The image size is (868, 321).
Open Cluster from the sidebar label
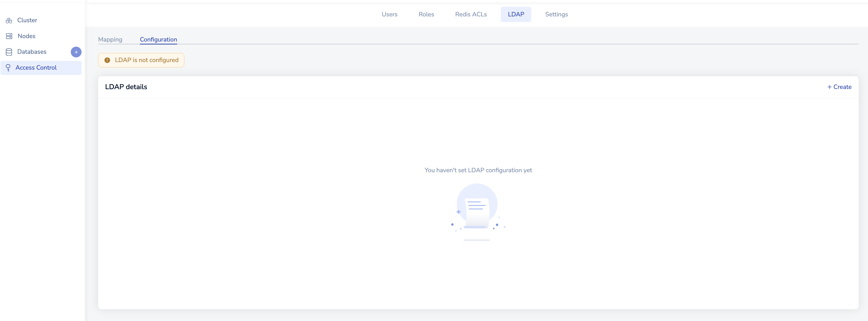pos(27,20)
